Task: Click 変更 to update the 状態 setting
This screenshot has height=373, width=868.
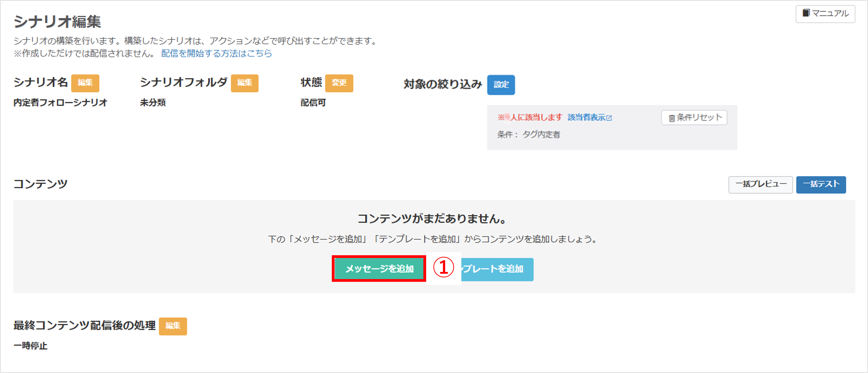Action: (x=339, y=83)
